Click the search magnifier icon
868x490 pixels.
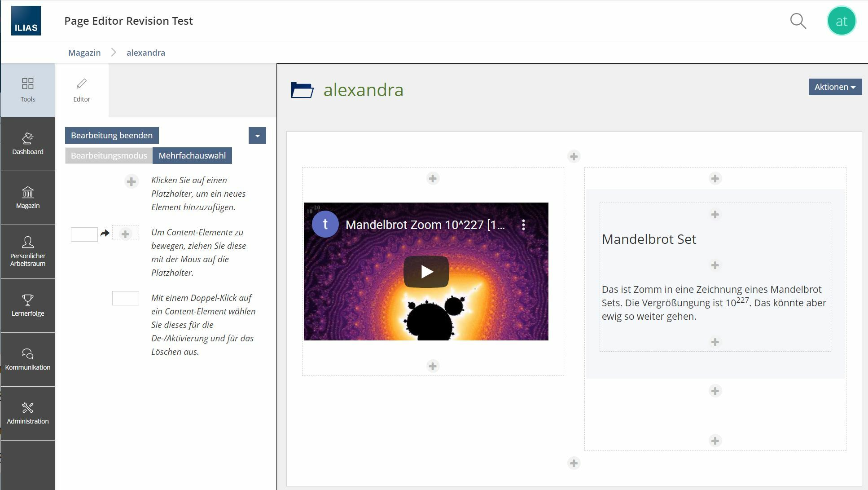[798, 21]
